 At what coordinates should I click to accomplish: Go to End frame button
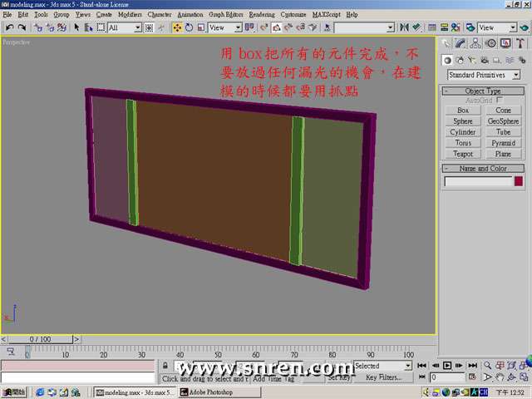pyautogui.click(x=472, y=366)
